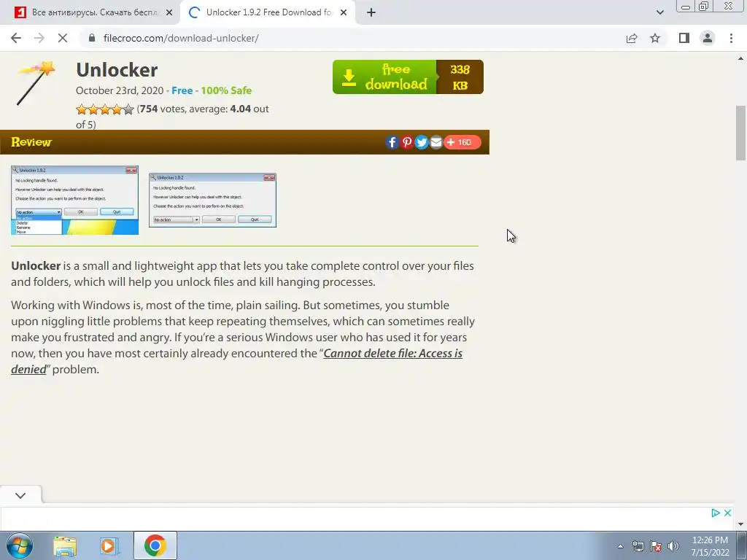The image size is (747, 560).
Task: Share on Twitter
Action: 422,142
